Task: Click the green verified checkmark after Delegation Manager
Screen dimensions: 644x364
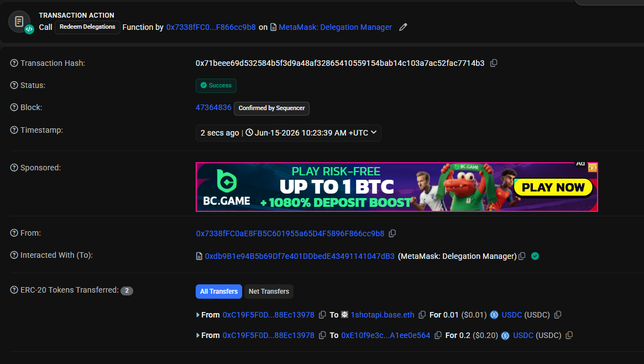Action: pyautogui.click(x=535, y=256)
